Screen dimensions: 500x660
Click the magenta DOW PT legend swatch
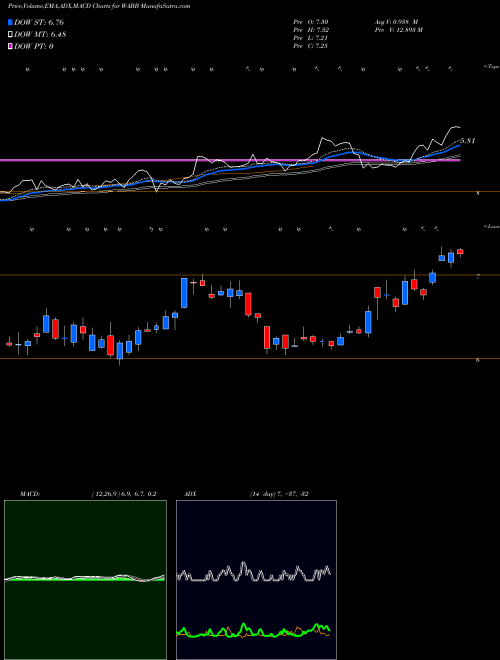coord(10,46)
